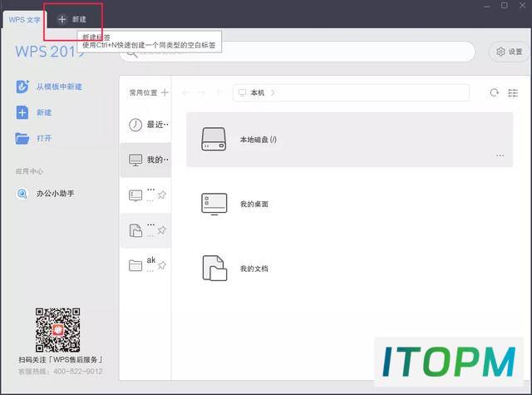Go up one level arrow

coord(219,92)
